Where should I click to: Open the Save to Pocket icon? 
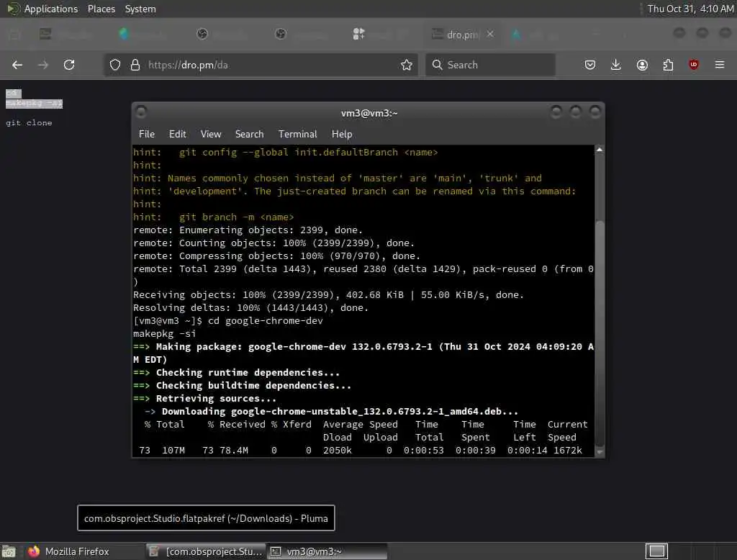[x=590, y=65]
